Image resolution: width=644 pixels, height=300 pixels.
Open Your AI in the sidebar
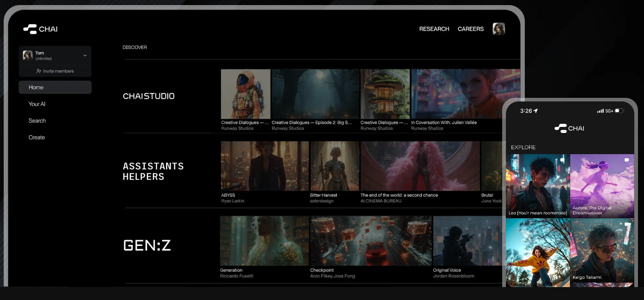37,104
